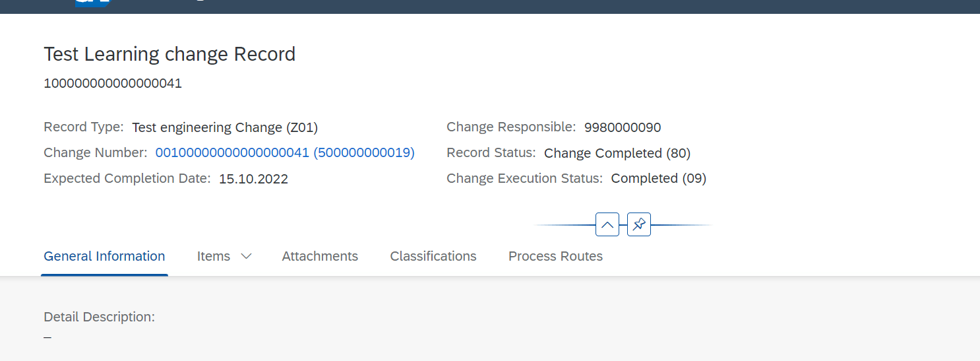This screenshot has width=980, height=361.
Task: Click the page title Test Learning change Record
Action: coord(169,54)
